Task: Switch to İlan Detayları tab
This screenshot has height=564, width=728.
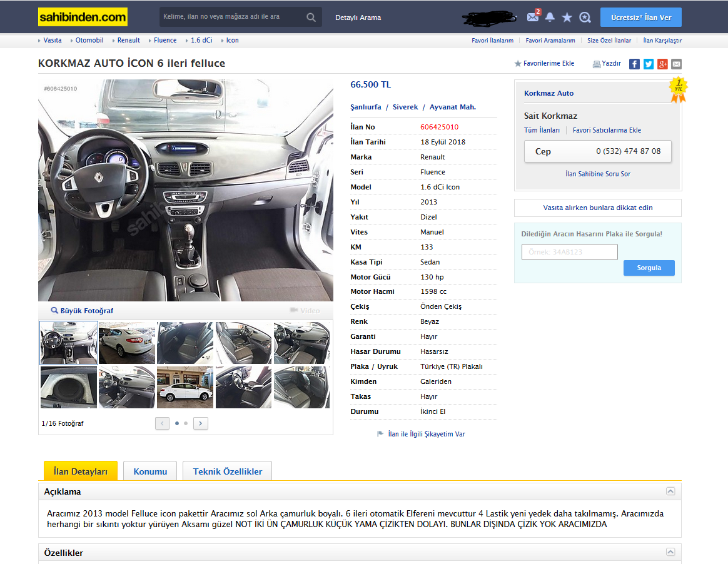Action: [x=80, y=471]
